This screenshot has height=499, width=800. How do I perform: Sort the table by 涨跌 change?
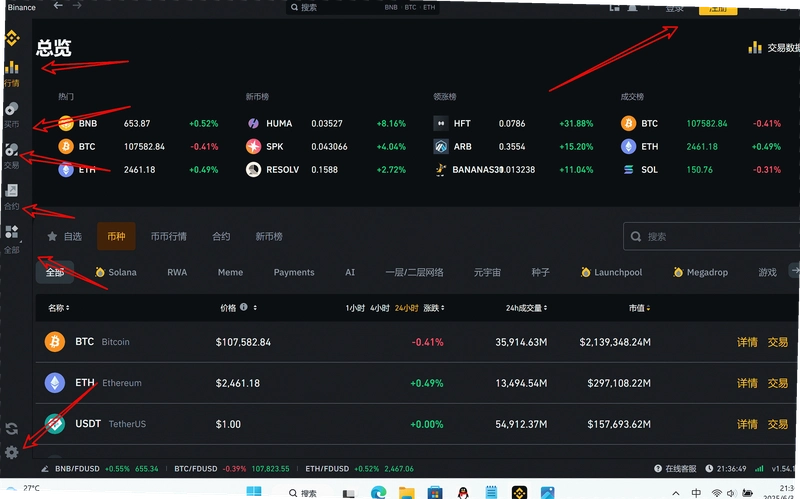[434, 308]
